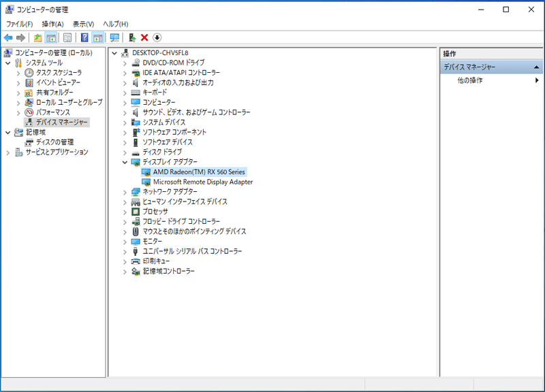This screenshot has width=545, height=392.
Task: Select 記憶域コントローラー category
Action: point(168,271)
